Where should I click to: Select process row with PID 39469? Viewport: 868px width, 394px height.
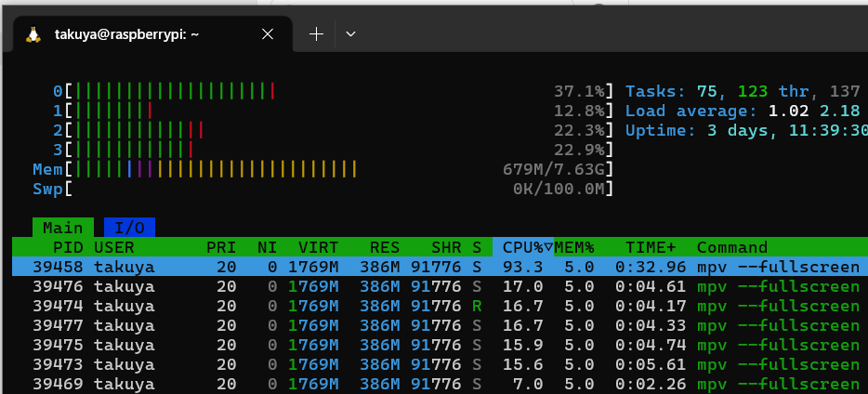click(x=441, y=384)
